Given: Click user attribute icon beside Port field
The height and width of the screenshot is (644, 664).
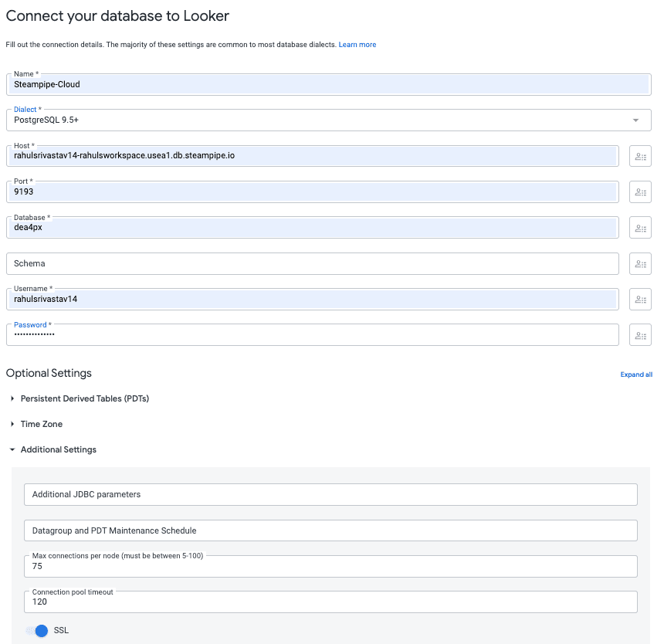Looking at the screenshot, I should coord(640,192).
